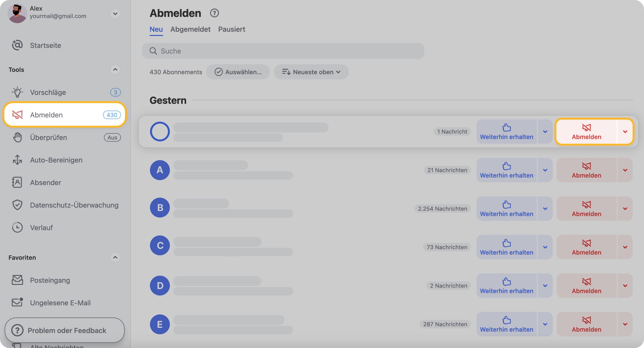Open the Neueste oben sort dropdown
This screenshot has height=348, width=644.
pyautogui.click(x=312, y=72)
